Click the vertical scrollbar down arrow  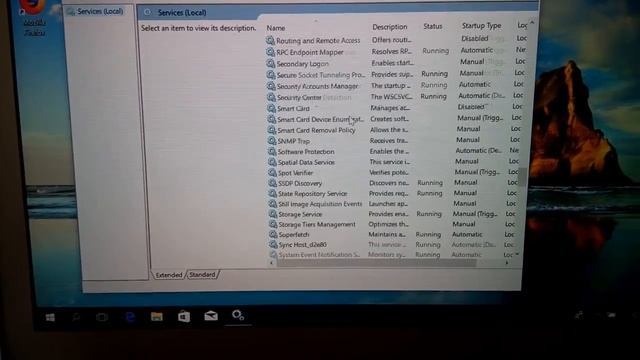click(517, 254)
